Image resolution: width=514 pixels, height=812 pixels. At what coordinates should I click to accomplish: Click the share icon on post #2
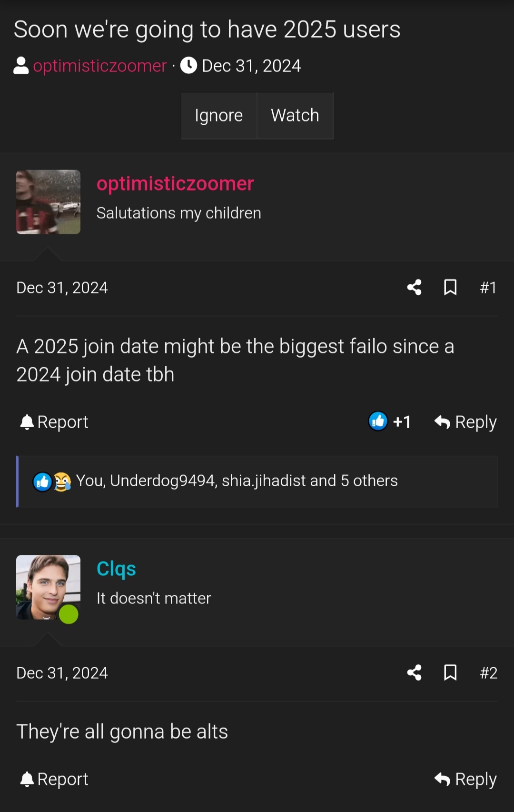[414, 672]
